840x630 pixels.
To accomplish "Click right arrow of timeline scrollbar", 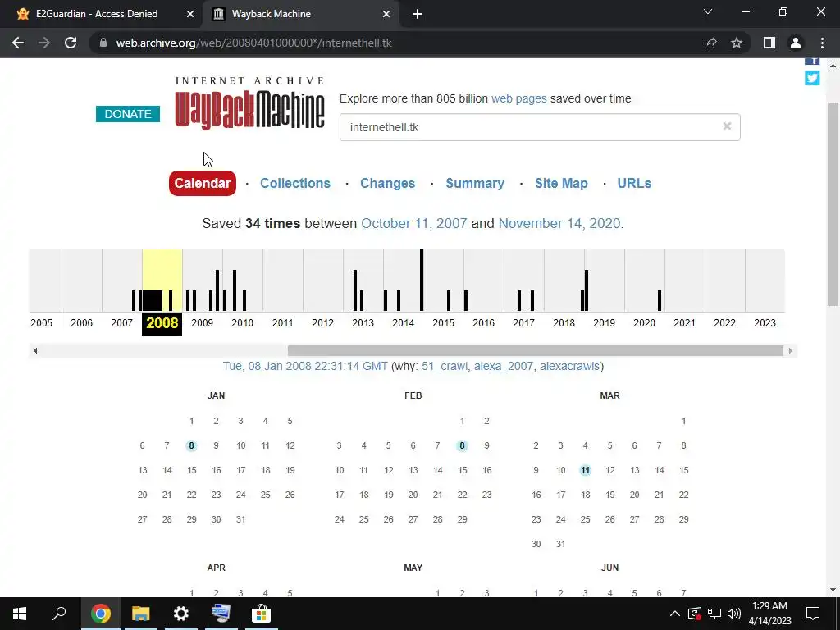I will pyautogui.click(x=790, y=351).
